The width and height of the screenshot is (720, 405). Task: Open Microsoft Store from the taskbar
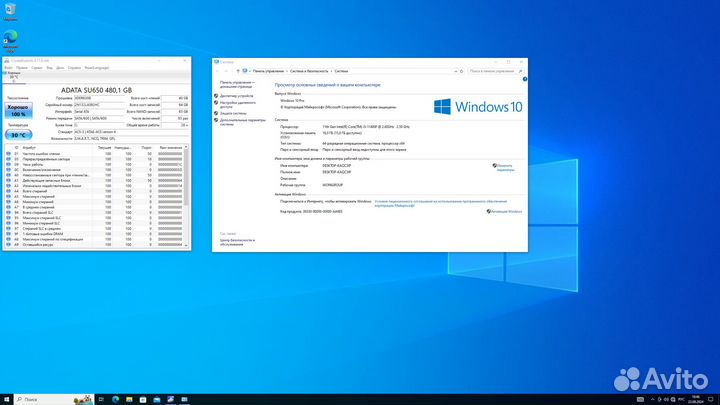(143, 399)
